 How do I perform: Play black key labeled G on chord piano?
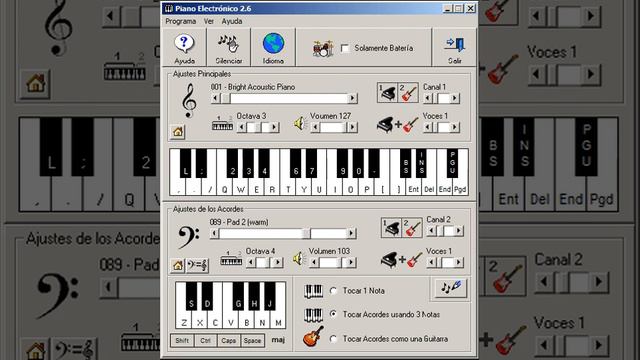point(238,296)
